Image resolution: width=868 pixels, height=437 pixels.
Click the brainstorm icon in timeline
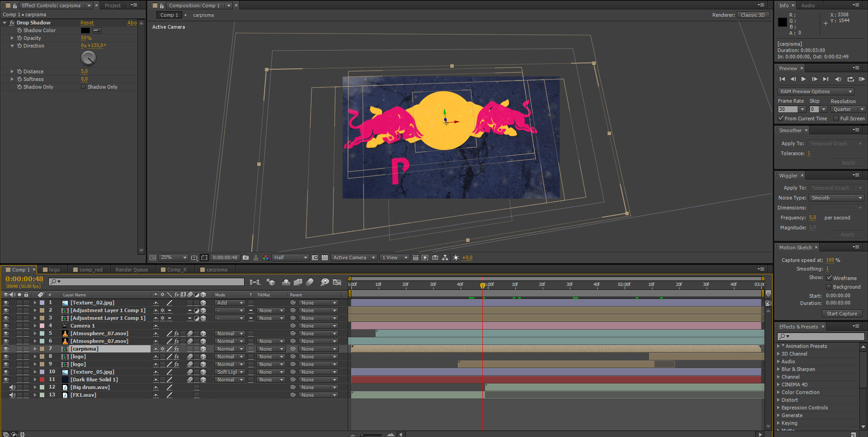click(325, 282)
